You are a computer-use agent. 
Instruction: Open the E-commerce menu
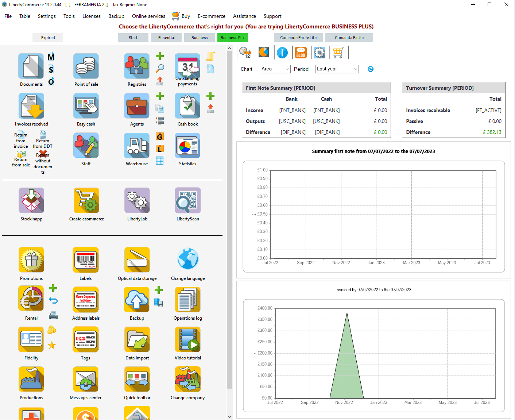click(x=212, y=16)
